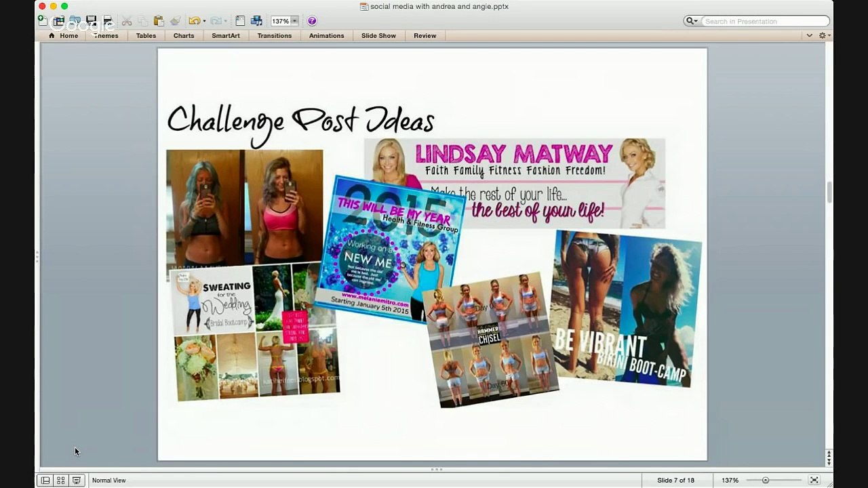Open the Undo history dropdown arrow
868x488 pixels.
pyautogui.click(x=204, y=21)
